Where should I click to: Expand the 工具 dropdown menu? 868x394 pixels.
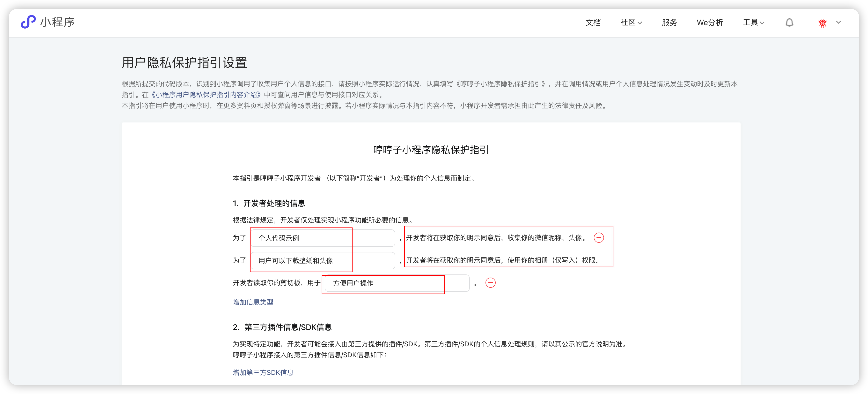[x=753, y=23]
